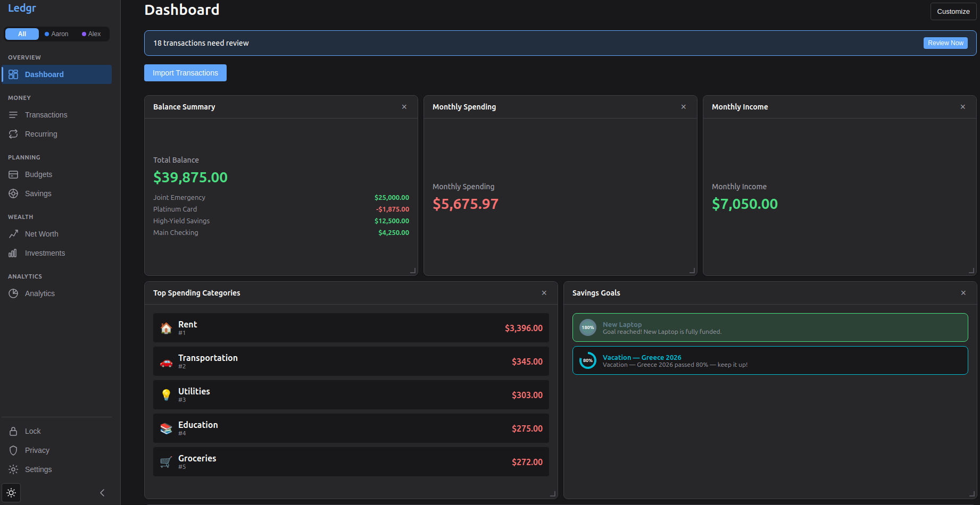Select the Net Worth trend icon
The image size is (980, 505).
(13, 234)
